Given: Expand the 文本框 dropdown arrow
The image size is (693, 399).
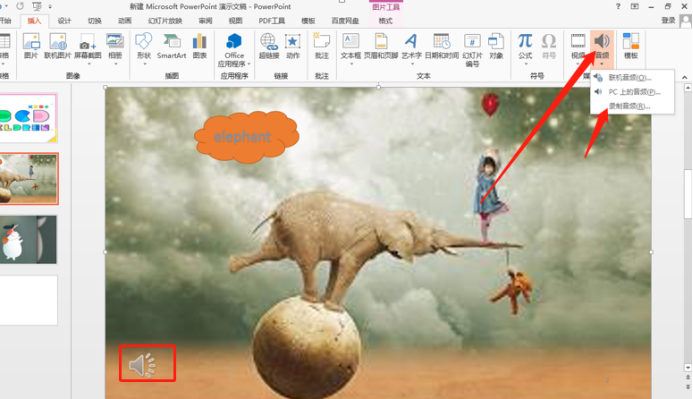Looking at the screenshot, I should (351, 64).
